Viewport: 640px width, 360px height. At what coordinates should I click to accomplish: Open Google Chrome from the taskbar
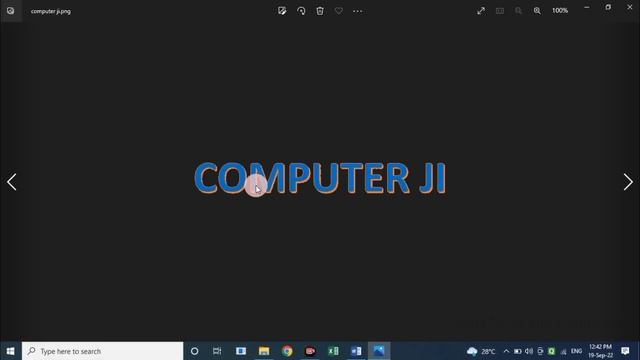(x=287, y=351)
